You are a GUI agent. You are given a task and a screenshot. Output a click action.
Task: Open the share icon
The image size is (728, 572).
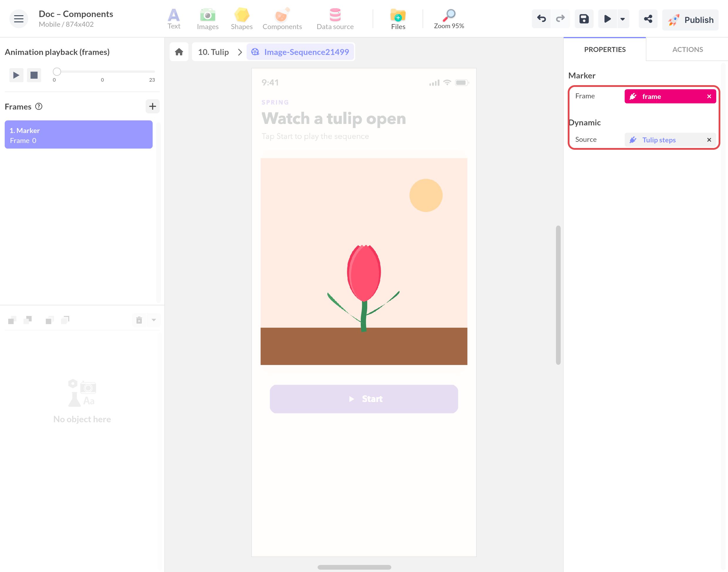648,19
